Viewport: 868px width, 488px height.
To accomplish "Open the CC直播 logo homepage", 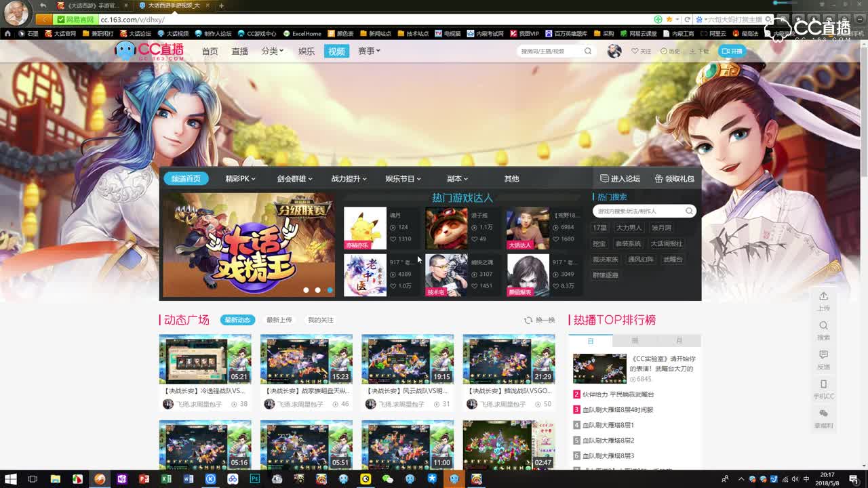I will click(149, 51).
